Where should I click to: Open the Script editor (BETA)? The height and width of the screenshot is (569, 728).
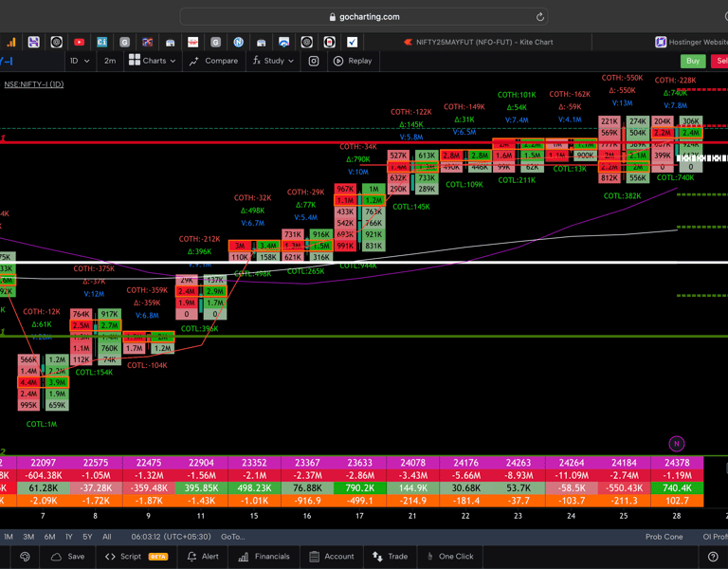136,557
